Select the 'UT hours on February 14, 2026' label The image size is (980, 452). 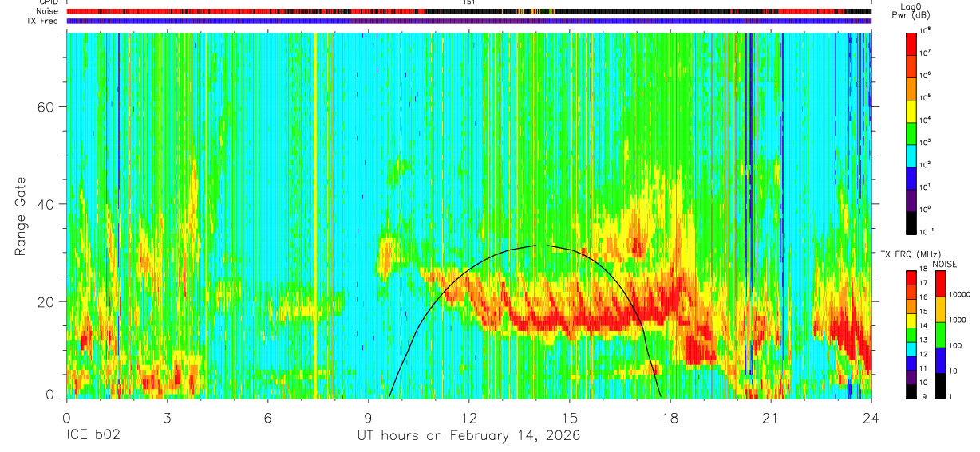468,436
